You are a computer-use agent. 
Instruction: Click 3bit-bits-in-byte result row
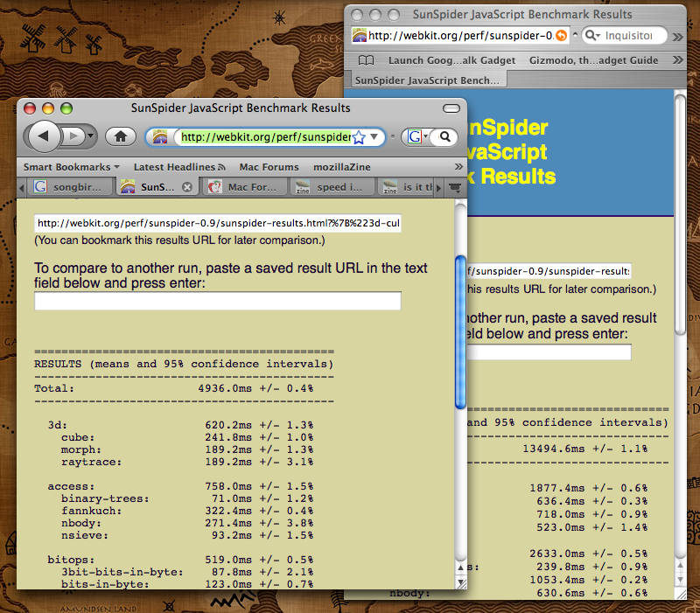click(x=187, y=572)
